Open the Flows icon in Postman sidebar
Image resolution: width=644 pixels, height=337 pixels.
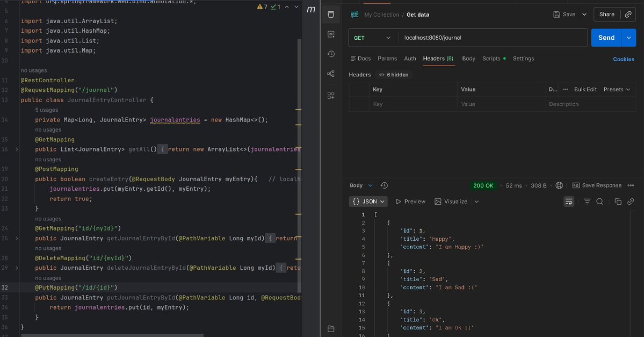click(331, 74)
